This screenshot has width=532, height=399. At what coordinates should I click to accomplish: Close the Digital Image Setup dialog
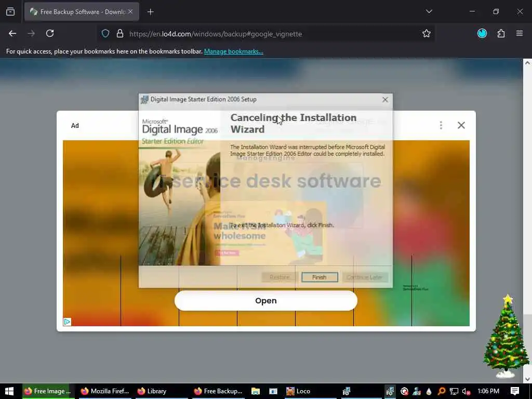coord(385,99)
